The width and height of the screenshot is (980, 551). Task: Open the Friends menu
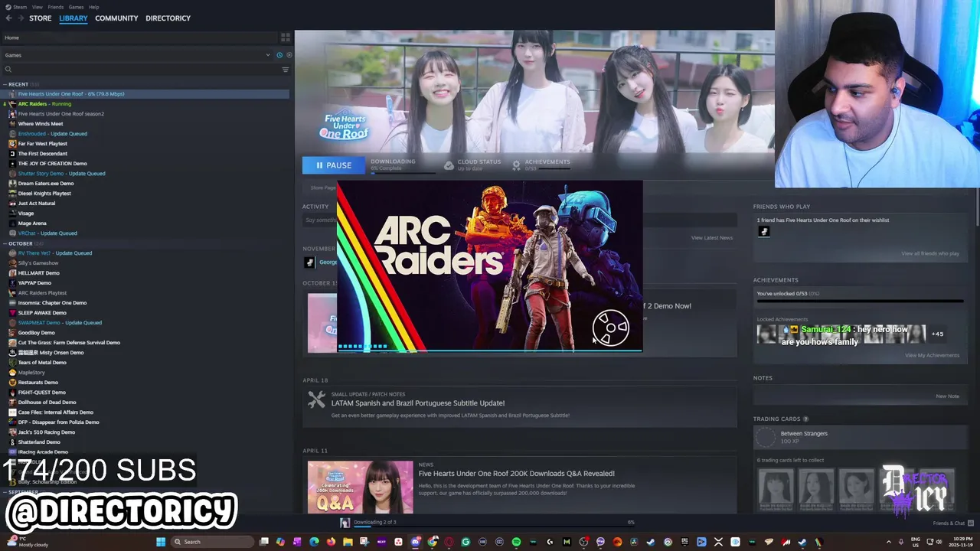coord(56,7)
